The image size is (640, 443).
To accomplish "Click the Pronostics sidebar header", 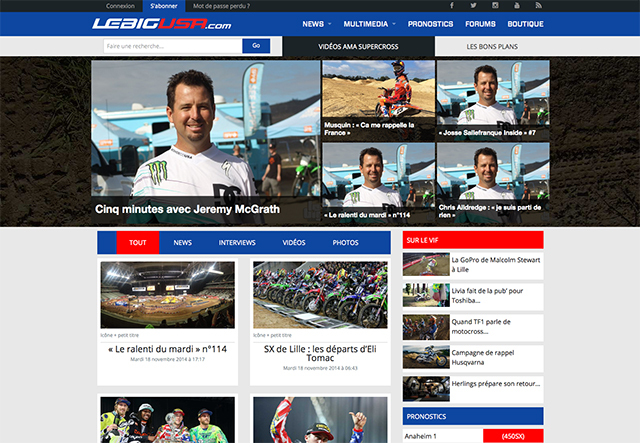I will coord(473,416).
